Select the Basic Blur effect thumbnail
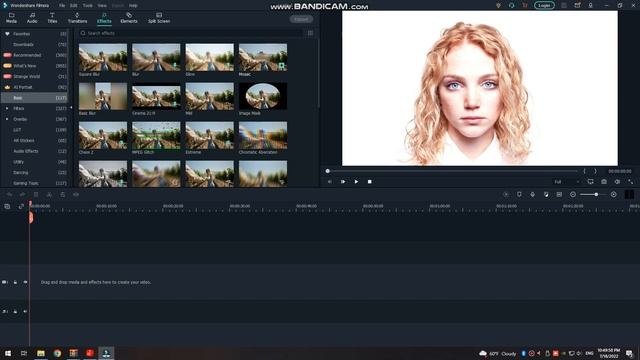 tap(103, 96)
